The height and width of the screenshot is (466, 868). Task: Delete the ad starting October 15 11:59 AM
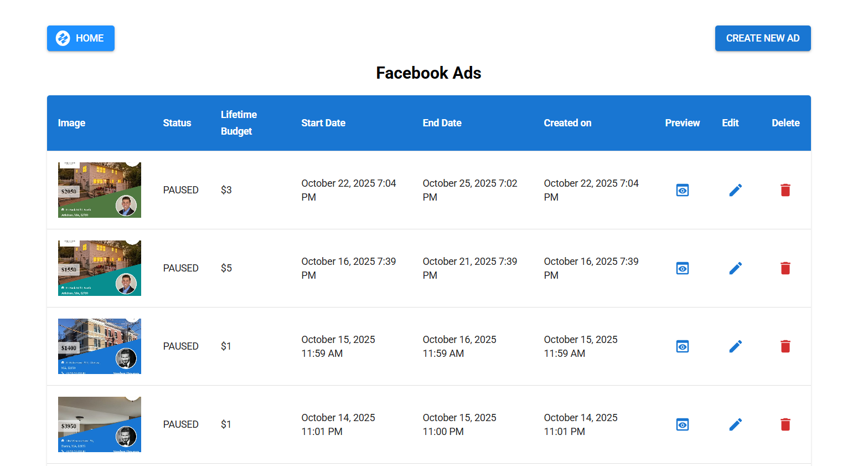click(x=785, y=346)
